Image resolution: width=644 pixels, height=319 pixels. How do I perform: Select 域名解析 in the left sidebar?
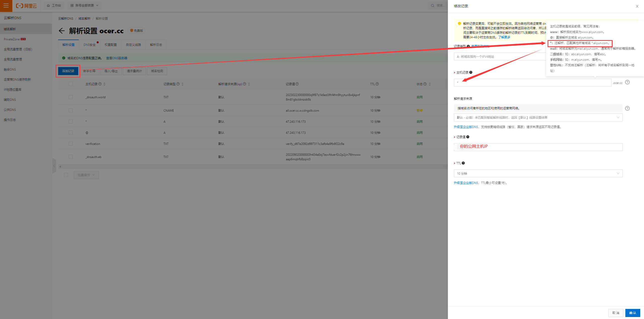click(26, 29)
